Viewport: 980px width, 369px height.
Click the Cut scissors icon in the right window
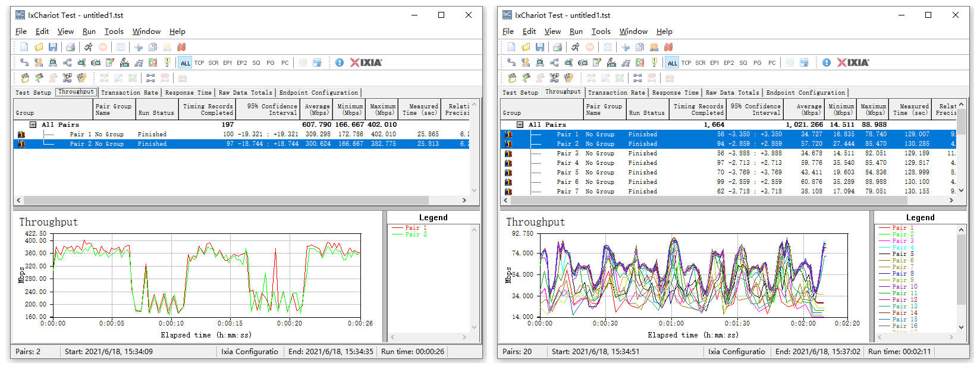click(626, 47)
